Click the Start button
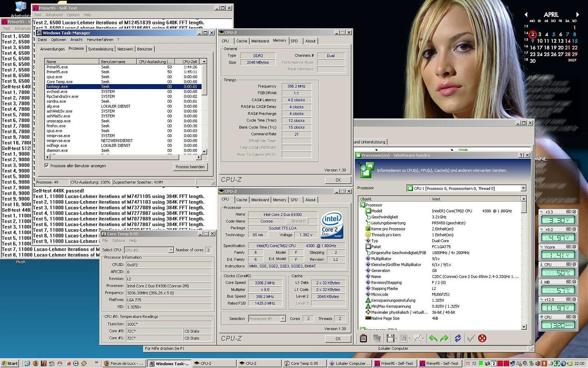This screenshot has height=368, width=588. click(x=10, y=363)
